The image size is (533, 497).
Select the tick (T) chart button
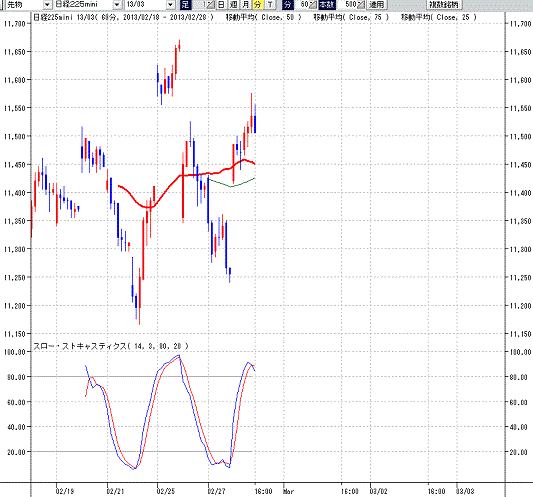(x=270, y=4)
